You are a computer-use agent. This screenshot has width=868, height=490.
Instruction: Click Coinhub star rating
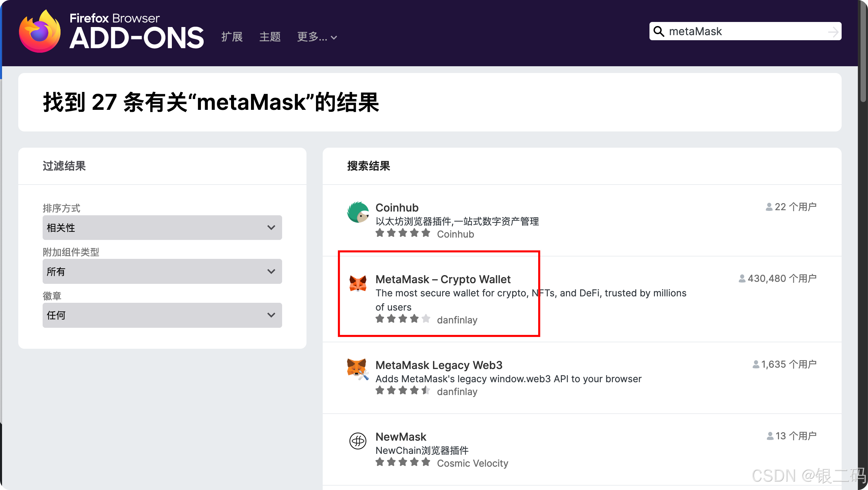[403, 233]
